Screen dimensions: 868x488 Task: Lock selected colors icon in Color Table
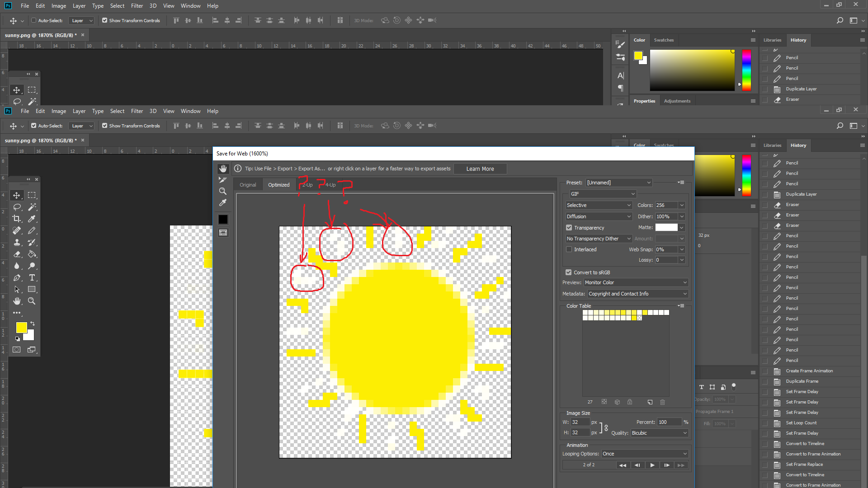630,402
